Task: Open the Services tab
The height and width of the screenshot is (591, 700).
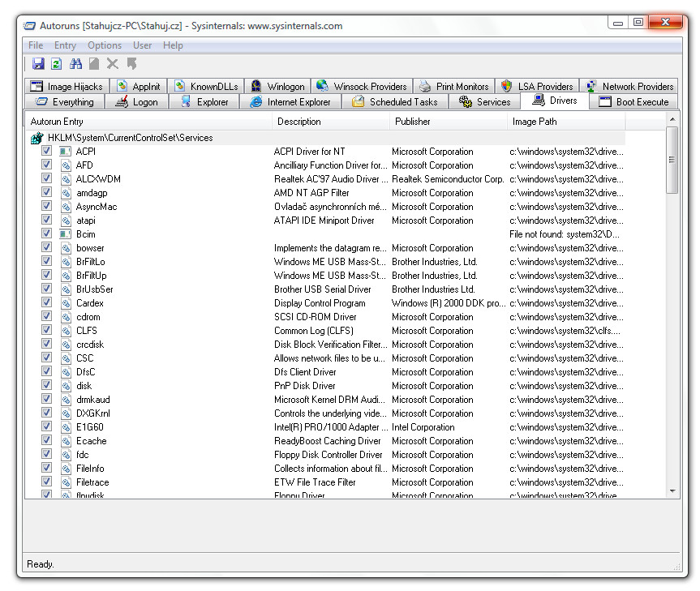Action: pyautogui.click(x=485, y=102)
